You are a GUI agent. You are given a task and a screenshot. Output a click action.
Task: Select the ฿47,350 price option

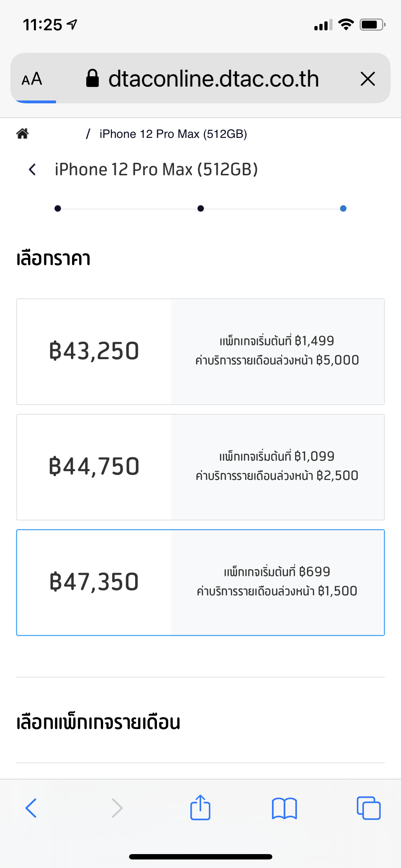(200, 583)
